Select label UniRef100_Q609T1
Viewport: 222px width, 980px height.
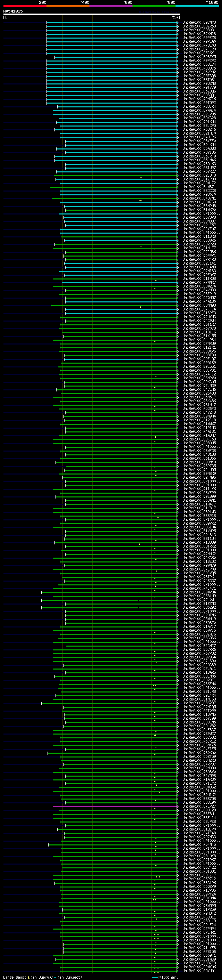pyautogui.click(x=199, y=956)
